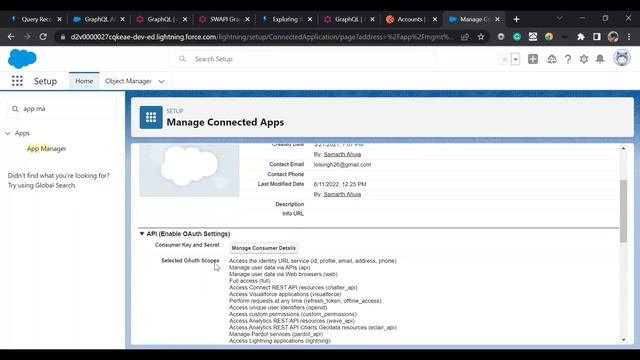Switch to the Query Rec browser tab
640x360 pixels.
[36, 19]
